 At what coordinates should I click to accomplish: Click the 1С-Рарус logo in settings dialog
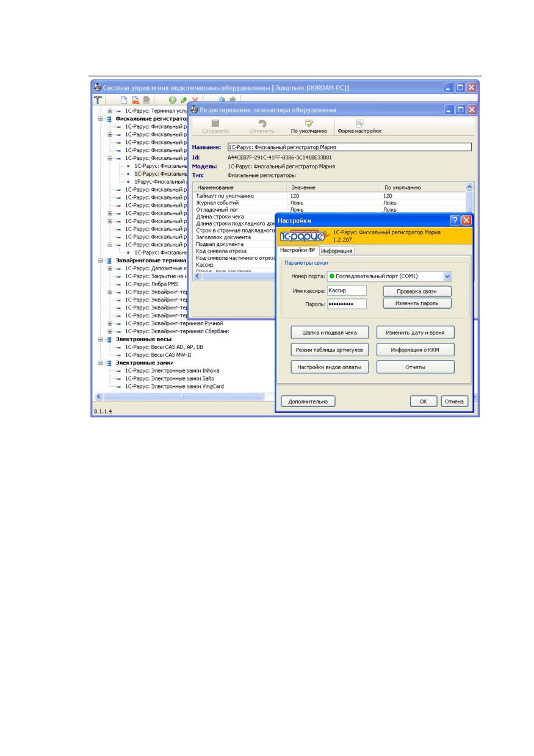point(305,236)
